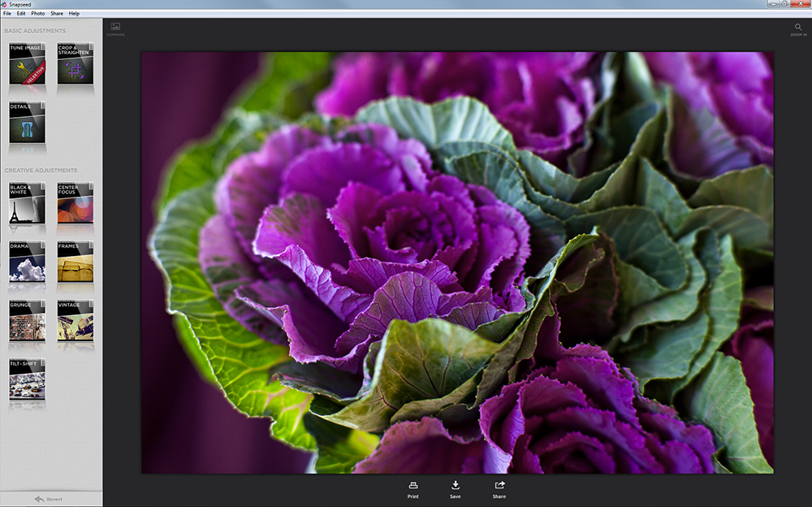Print the current photo

pyautogui.click(x=413, y=489)
